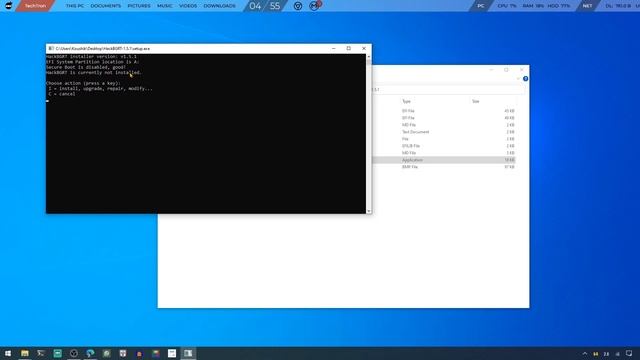
Task: Click the RAM usage readout
Action: 533,6
